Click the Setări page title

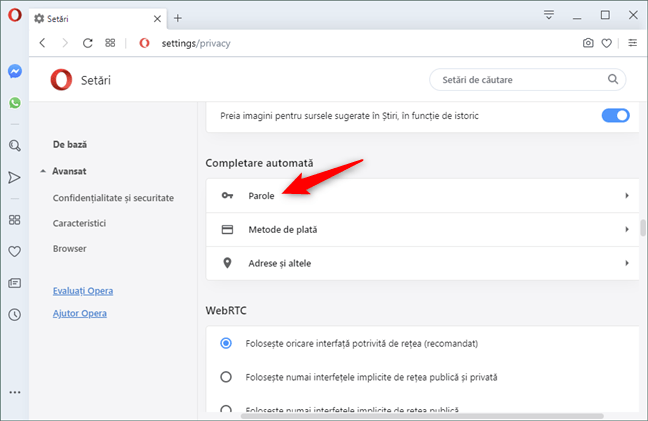coord(96,80)
